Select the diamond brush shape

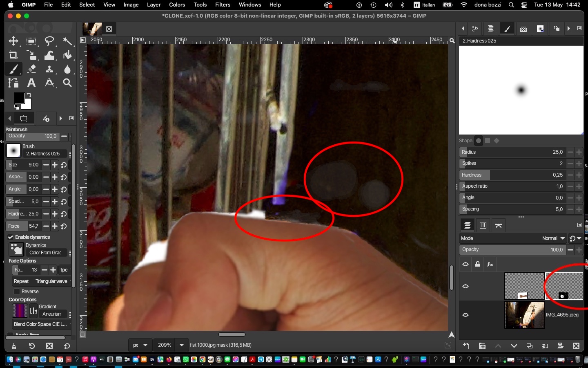click(x=497, y=141)
